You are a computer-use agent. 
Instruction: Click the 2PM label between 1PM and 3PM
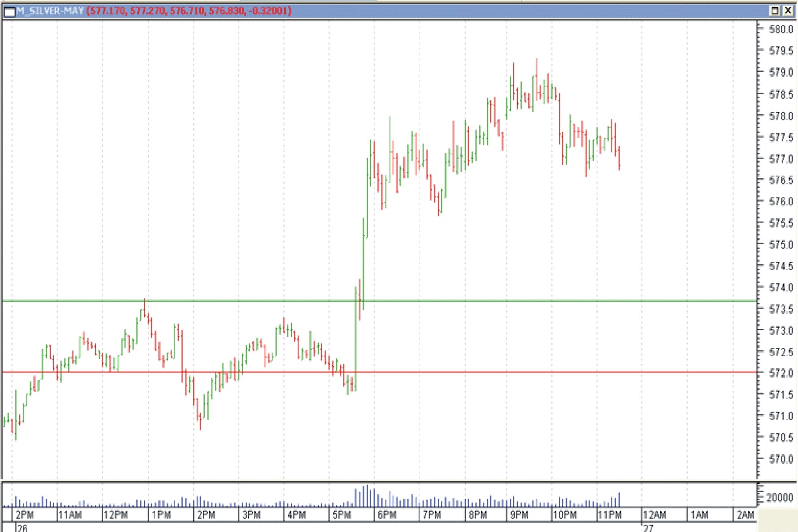coord(206,515)
